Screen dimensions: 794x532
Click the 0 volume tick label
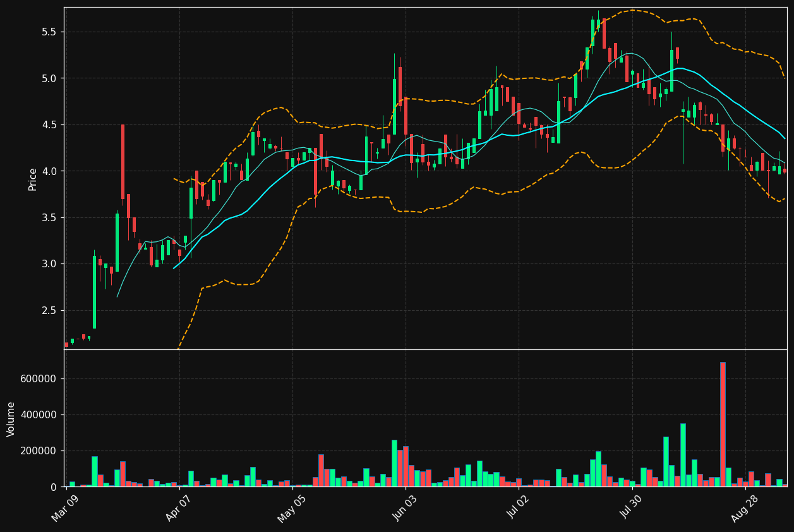(54, 487)
